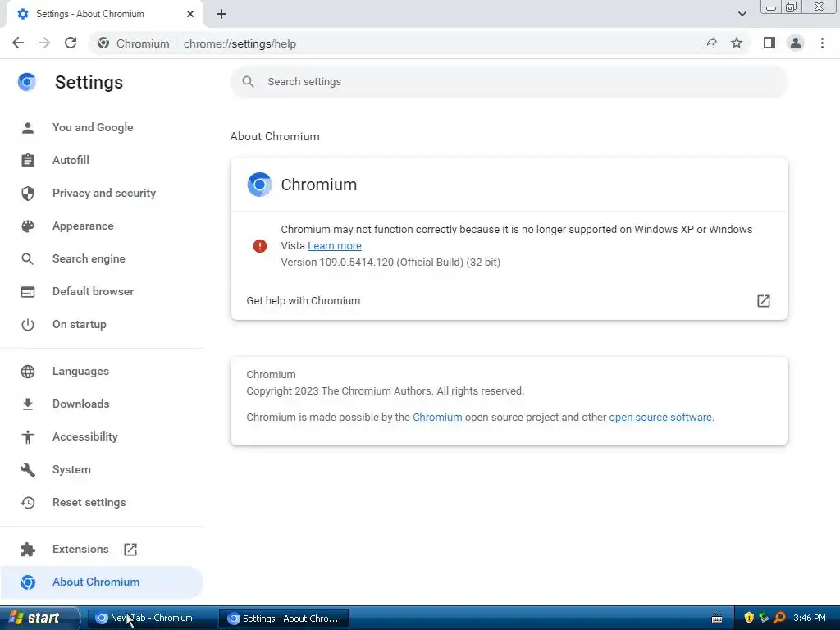This screenshot has width=840, height=630.
Task: Expand the tab search chevron
Action: (x=742, y=14)
